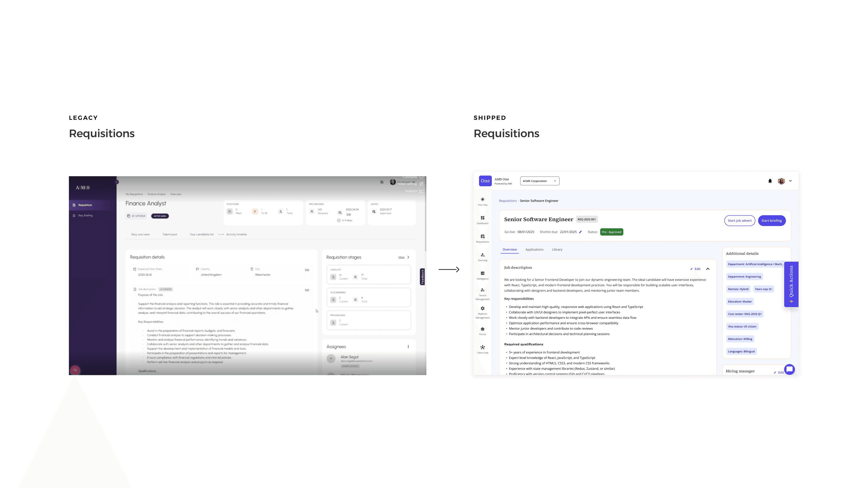
Task: Open the Longlist stage card
Action: tap(369, 274)
